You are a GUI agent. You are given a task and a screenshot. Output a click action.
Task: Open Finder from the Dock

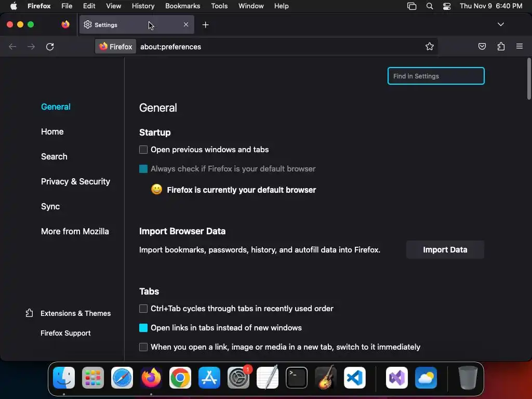pyautogui.click(x=64, y=378)
